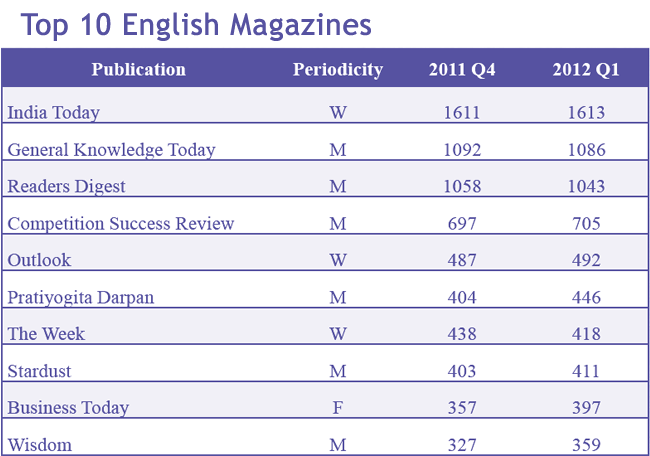Select the '487' value
This screenshot has height=456, width=650.
(x=462, y=260)
